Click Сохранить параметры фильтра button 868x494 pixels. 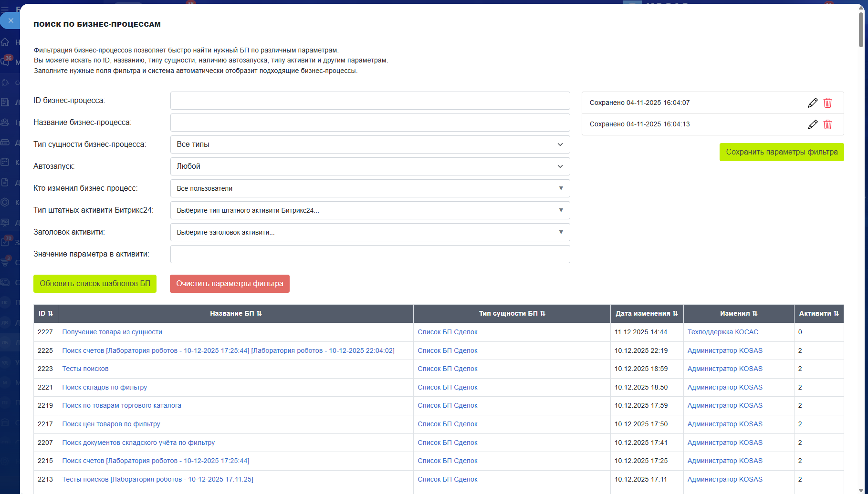pyautogui.click(x=781, y=152)
